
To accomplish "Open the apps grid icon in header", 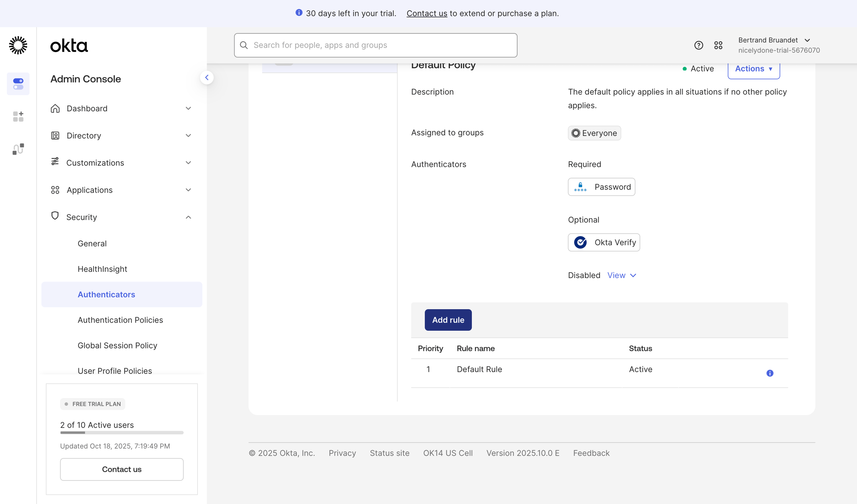I will pyautogui.click(x=718, y=45).
